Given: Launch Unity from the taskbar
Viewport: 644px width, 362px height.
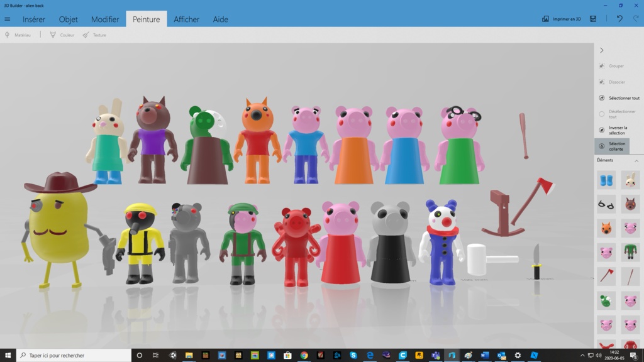Looking at the screenshot, I should coord(172,355).
